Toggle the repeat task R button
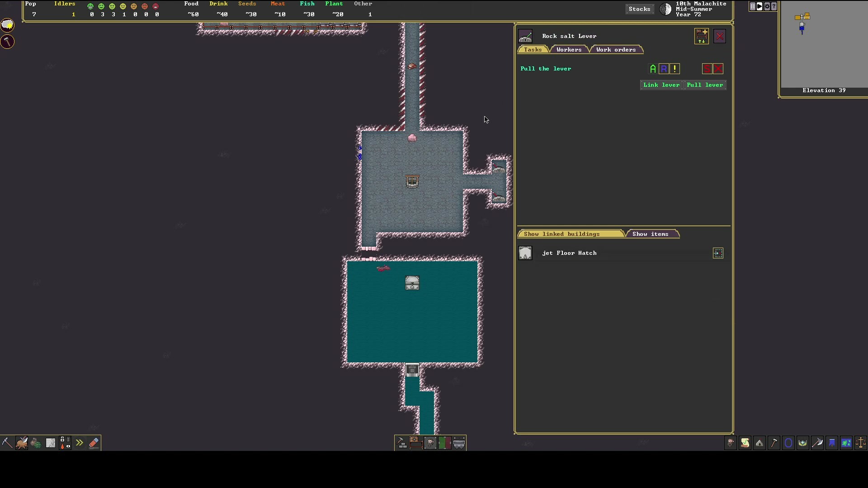The width and height of the screenshot is (868, 488). (x=664, y=69)
